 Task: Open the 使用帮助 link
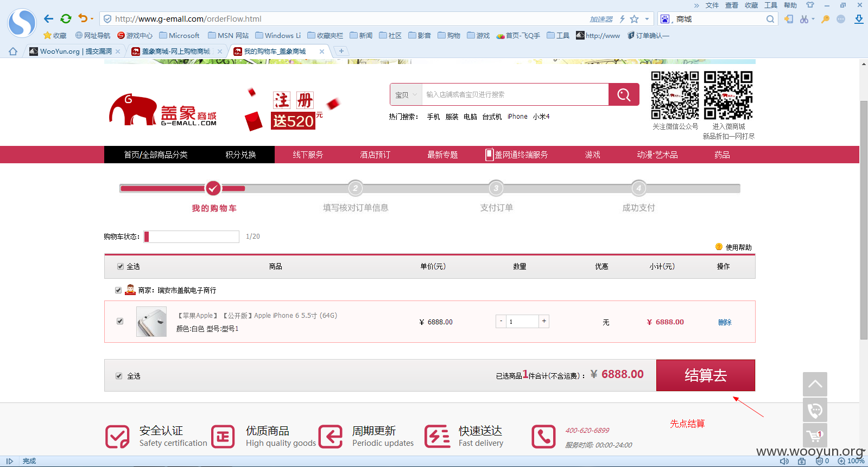point(739,247)
